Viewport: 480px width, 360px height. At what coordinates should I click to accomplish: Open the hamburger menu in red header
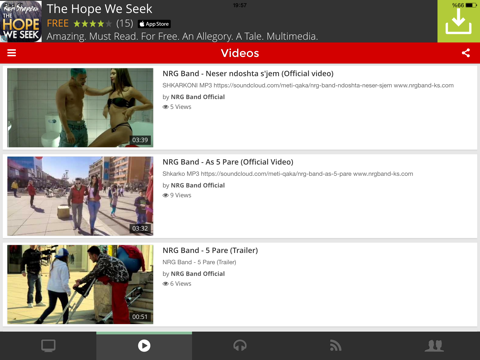pos(12,53)
